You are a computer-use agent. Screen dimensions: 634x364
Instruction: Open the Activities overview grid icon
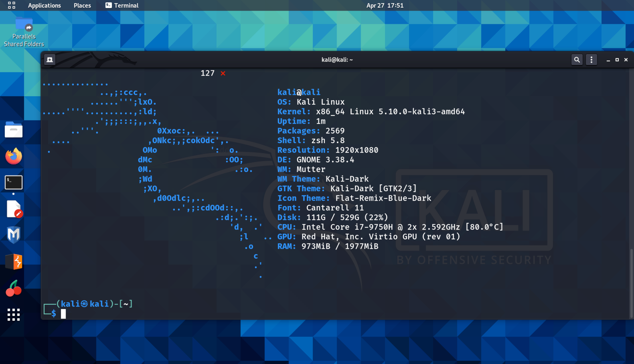coord(11,5)
